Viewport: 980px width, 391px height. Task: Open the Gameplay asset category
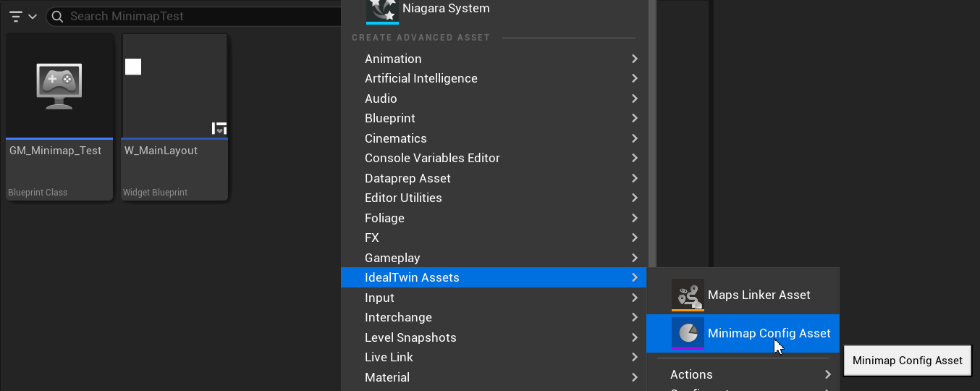click(392, 258)
